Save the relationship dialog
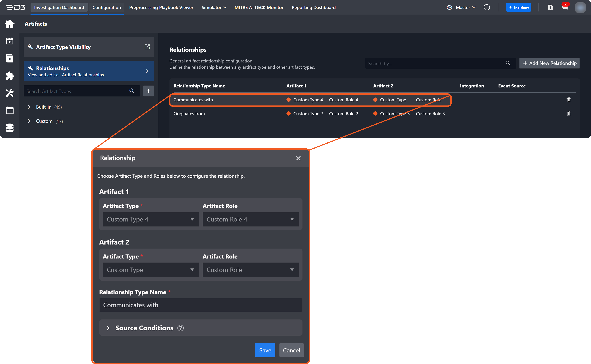The height and width of the screenshot is (364, 591). 265,350
